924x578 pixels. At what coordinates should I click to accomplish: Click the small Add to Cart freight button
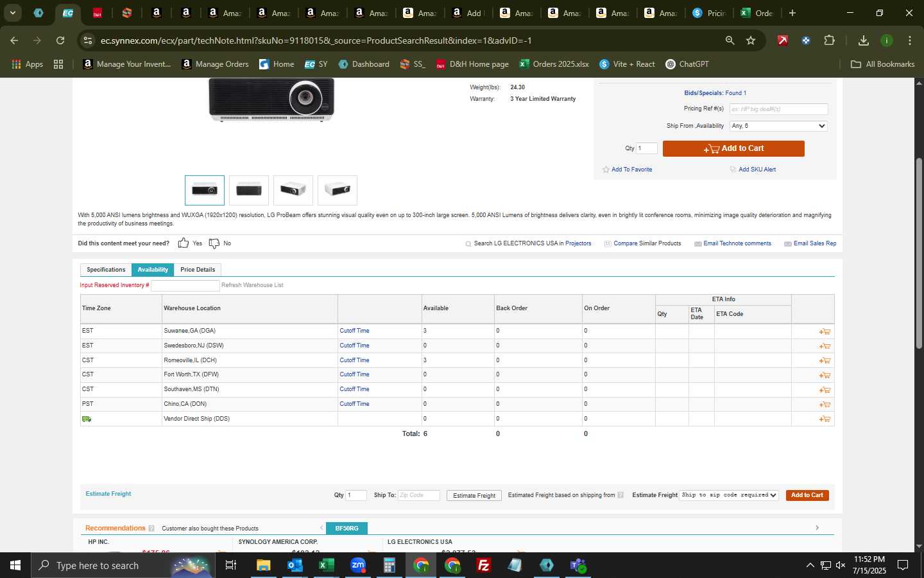coord(807,495)
